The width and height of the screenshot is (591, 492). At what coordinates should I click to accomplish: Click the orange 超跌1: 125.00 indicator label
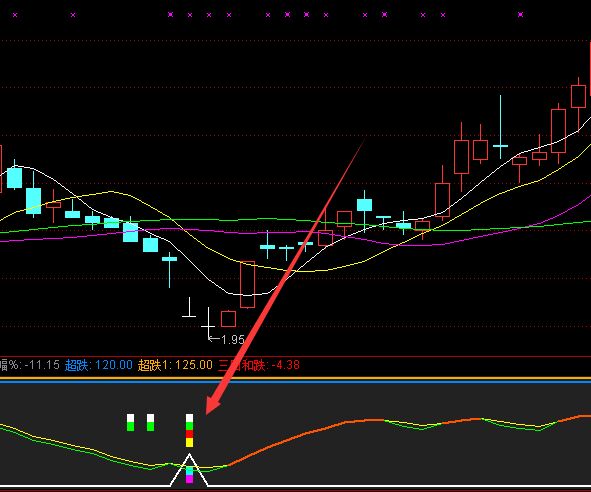click(175, 365)
